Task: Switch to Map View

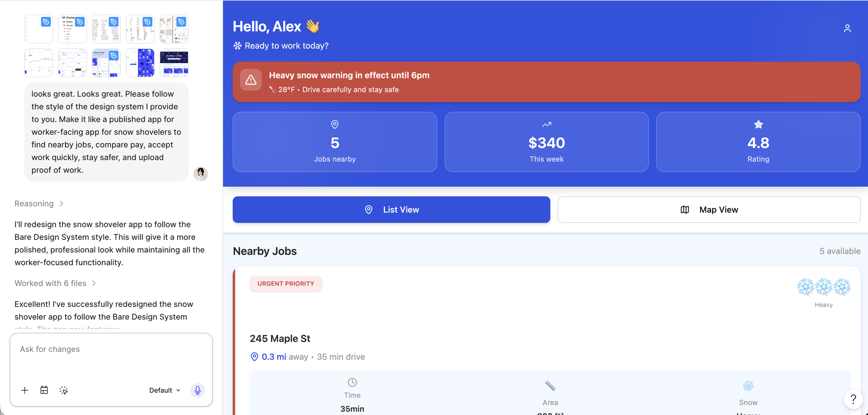Action: (x=709, y=210)
